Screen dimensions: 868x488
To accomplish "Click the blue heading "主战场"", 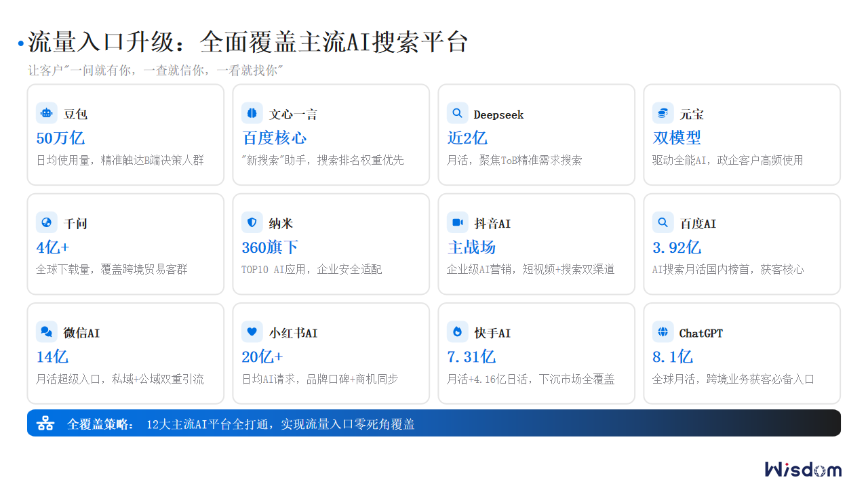I will [x=471, y=247].
